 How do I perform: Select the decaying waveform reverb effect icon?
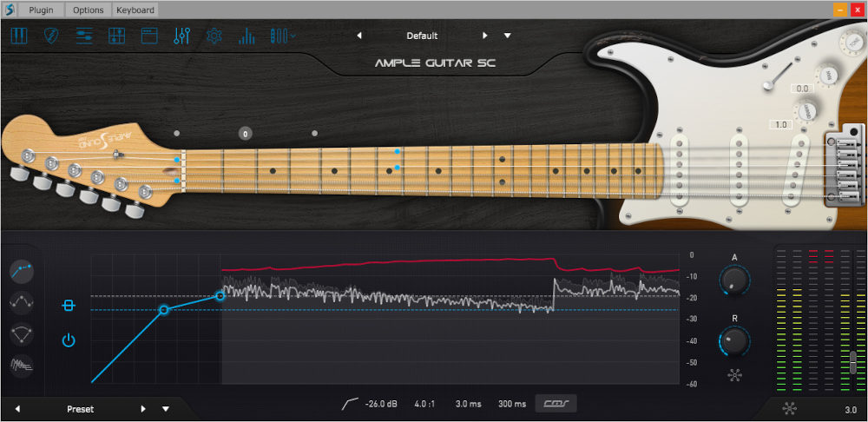tap(22, 366)
